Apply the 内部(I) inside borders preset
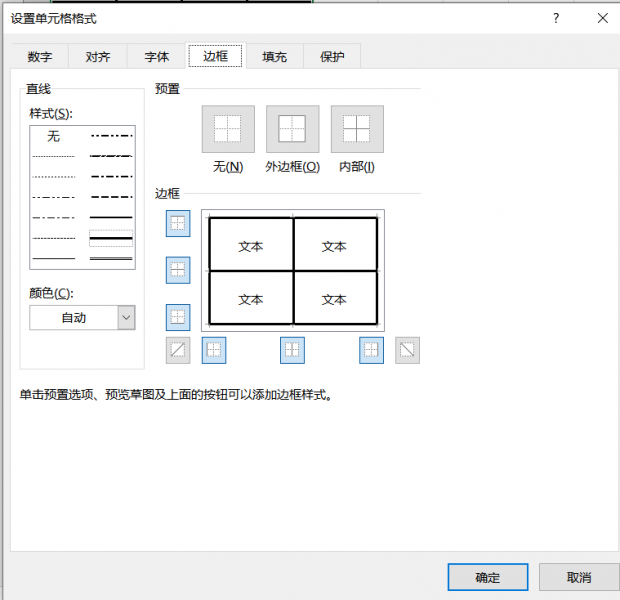Image resolution: width=620 pixels, height=600 pixels. [x=357, y=129]
